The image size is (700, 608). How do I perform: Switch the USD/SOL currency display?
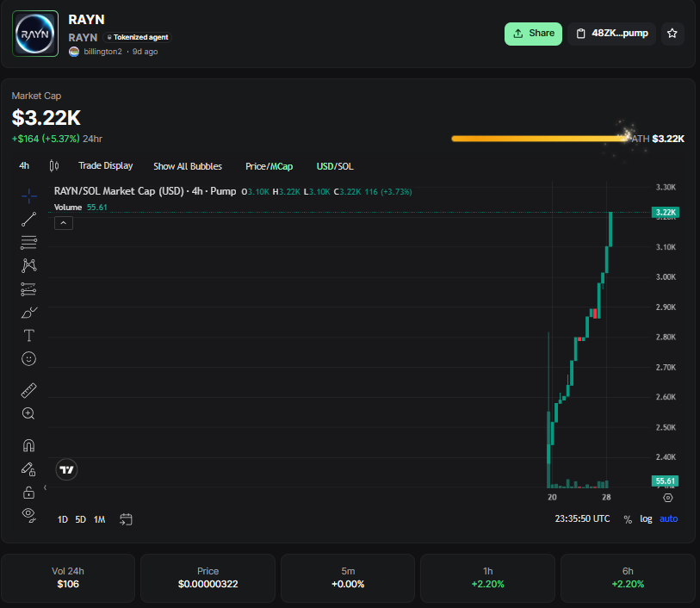click(x=335, y=166)
